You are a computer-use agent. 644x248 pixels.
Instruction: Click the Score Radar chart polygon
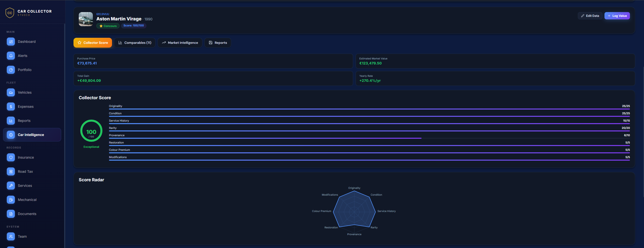tap(354, 209)
